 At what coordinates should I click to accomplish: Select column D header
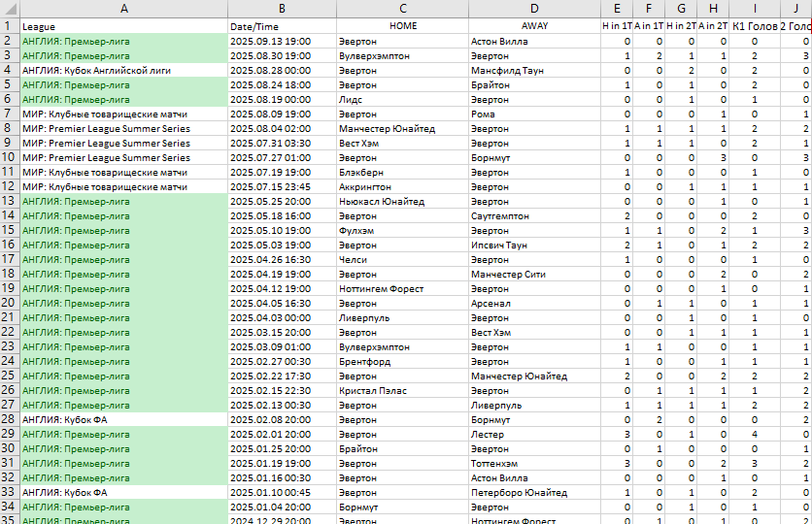coord(533,8)
